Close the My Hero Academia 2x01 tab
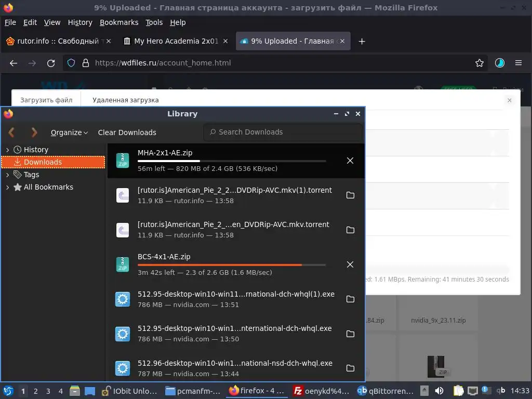This screenshot has height=399, width=532. click(225, 41)
